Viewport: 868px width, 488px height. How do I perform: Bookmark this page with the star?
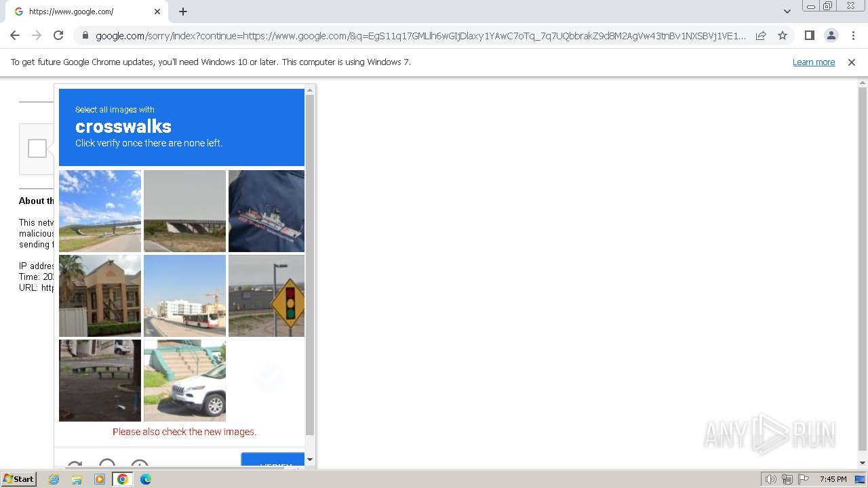click(x=783, y=35)
